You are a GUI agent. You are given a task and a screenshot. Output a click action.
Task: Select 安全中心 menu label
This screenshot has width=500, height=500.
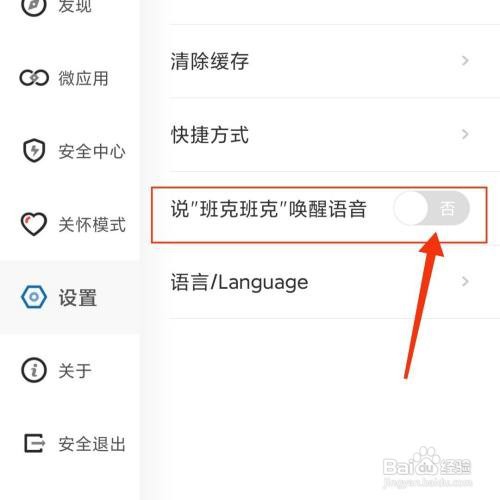click(x=92, y=151)
